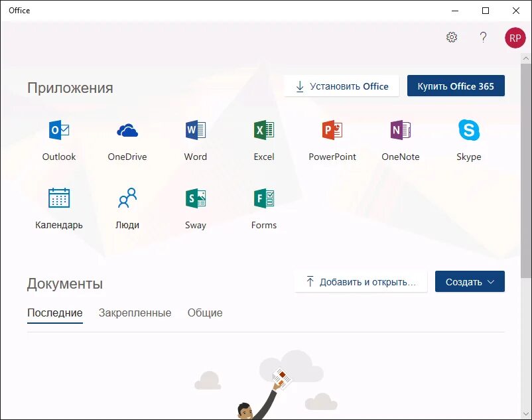The width and height of the screenshot is (532, 420).
Task: Launch the Excel app icon
Action: point(264,130)
